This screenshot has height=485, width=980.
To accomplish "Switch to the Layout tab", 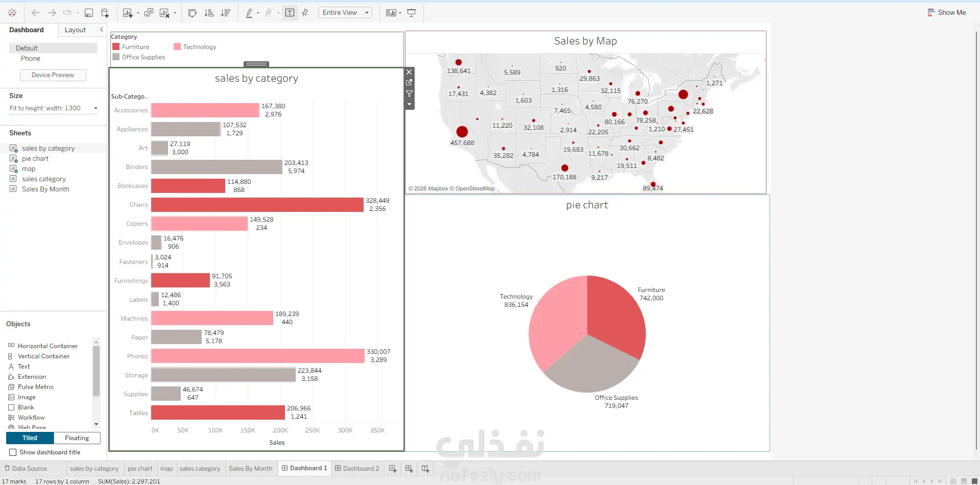I will [x=75, y=30].
